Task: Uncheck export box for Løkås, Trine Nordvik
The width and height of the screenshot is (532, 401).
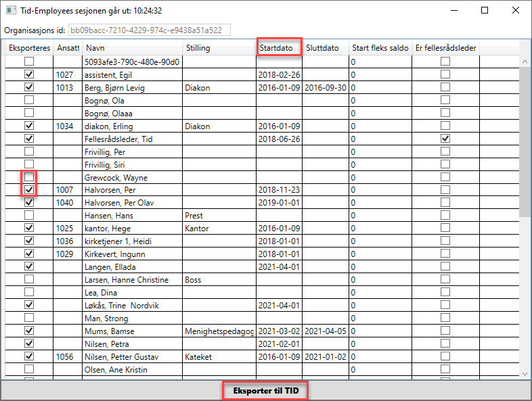Action: 29,305
